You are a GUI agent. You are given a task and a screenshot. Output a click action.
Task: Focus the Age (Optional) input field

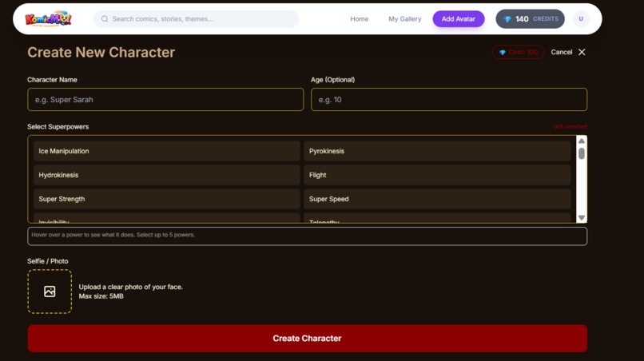449,99
